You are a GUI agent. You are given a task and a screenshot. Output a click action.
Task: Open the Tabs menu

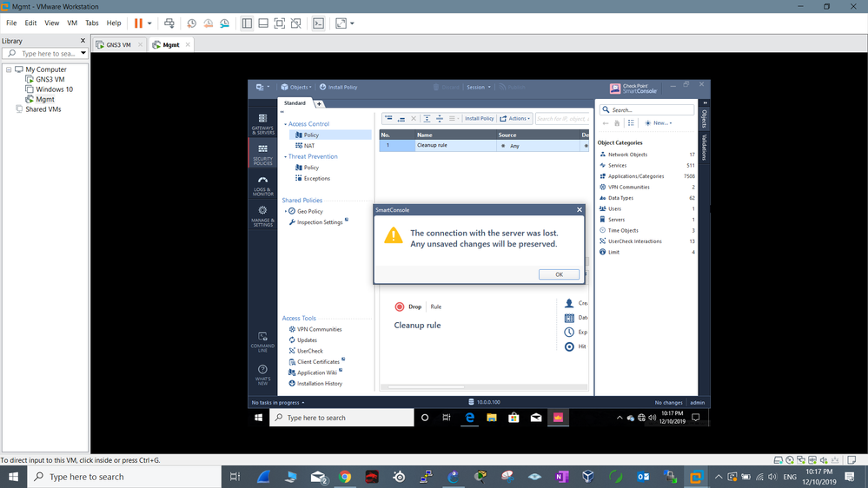[x=92, y=23]
